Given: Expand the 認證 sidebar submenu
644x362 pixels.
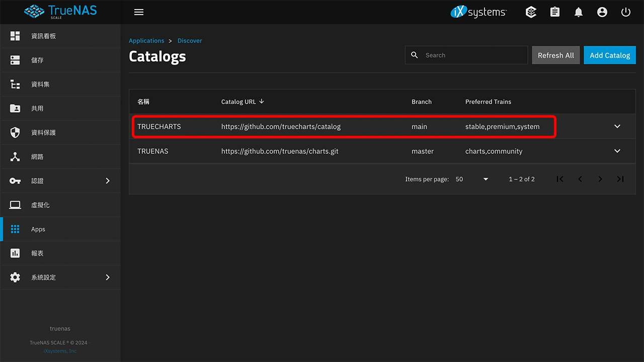Looking at the screenshot, I should pos(107,181).
